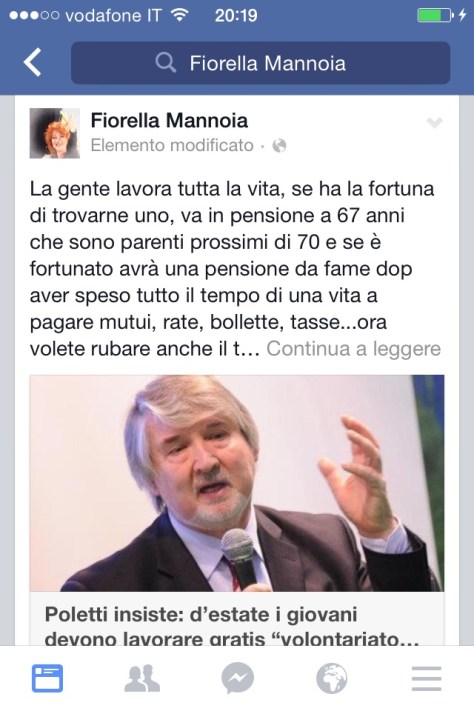Click the Fiorella Mannoia search field
Viewport: 474px width, 711px height.
tap(260, 63)
